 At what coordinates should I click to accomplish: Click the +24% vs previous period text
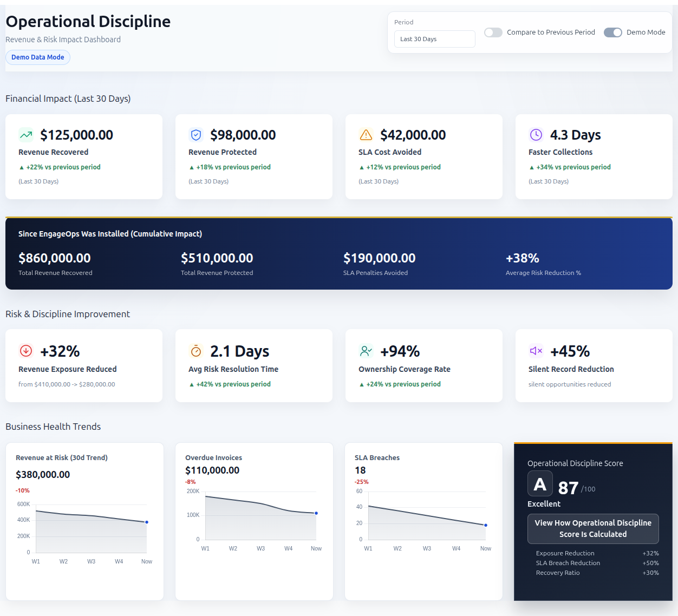pyautogui.click(x=400, y=384)
